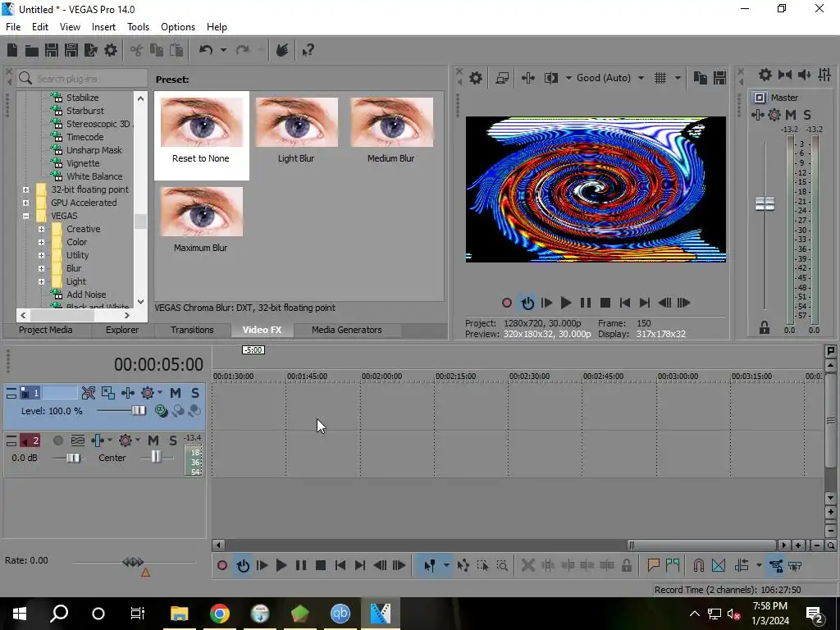Toggle preview on external monitor icon
840x630 pixels.
(502, 78)
